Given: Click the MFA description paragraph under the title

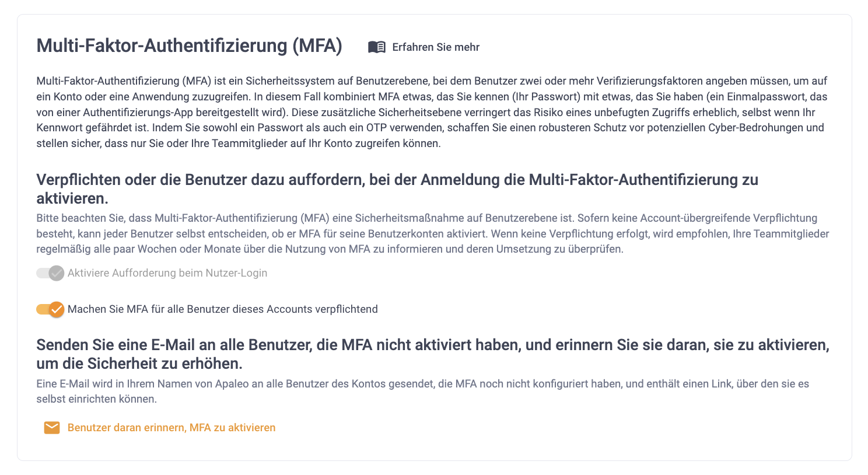Looking at the screenshot, I should pyautogui.click(x=432, y=112).
